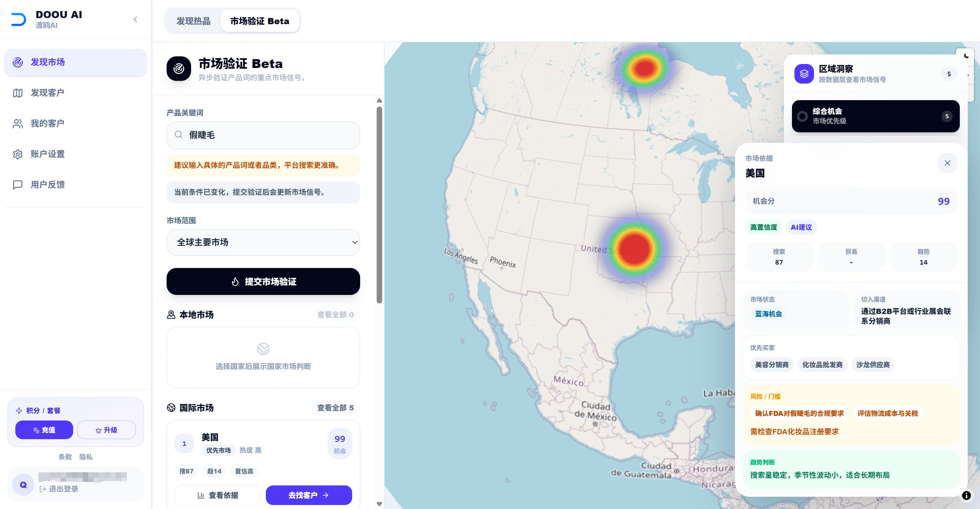Select the 综合机会 radio option

pyautogui.click(x=802, y=116)
